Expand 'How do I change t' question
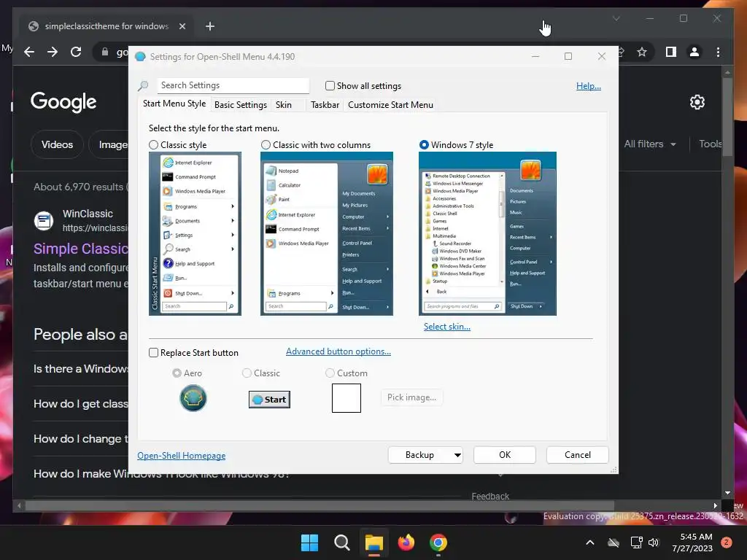 tap(81, 438)
